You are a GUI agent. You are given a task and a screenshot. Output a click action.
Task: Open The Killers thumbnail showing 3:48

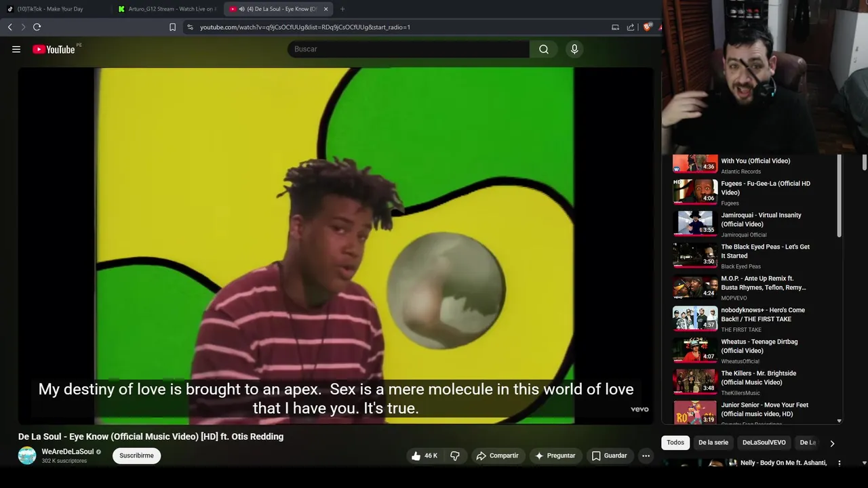coord(695,382)
